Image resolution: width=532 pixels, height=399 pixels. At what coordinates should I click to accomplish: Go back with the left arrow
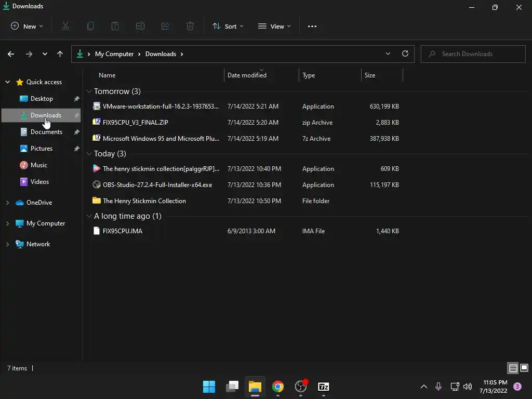[x=11, y=54]
